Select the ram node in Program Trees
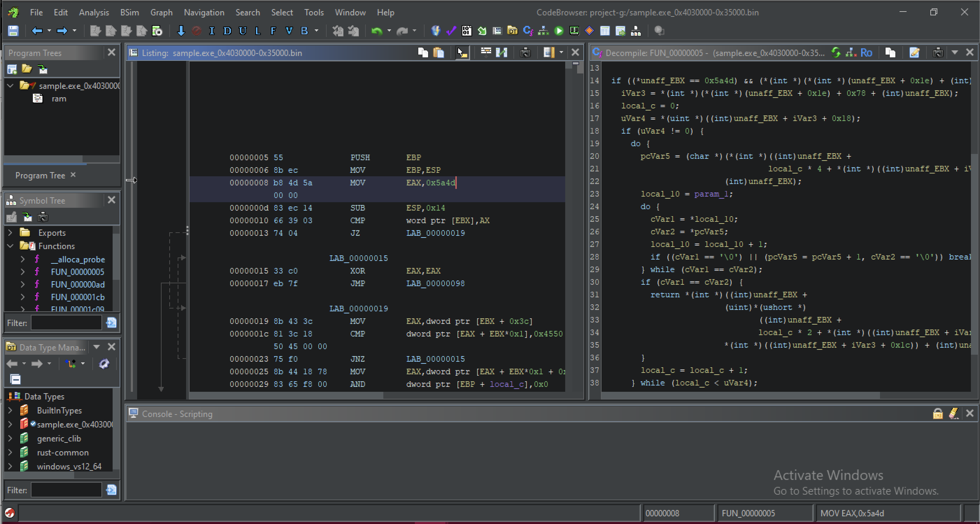Screen dimensions: 980x524 point(59,99)
